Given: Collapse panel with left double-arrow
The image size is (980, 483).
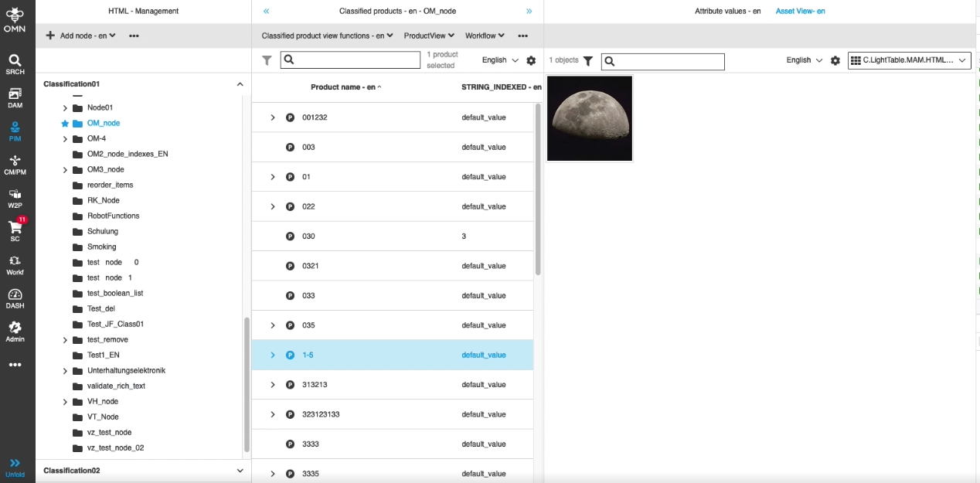Looking at the screenshot, I should click(x=267, y=12).
